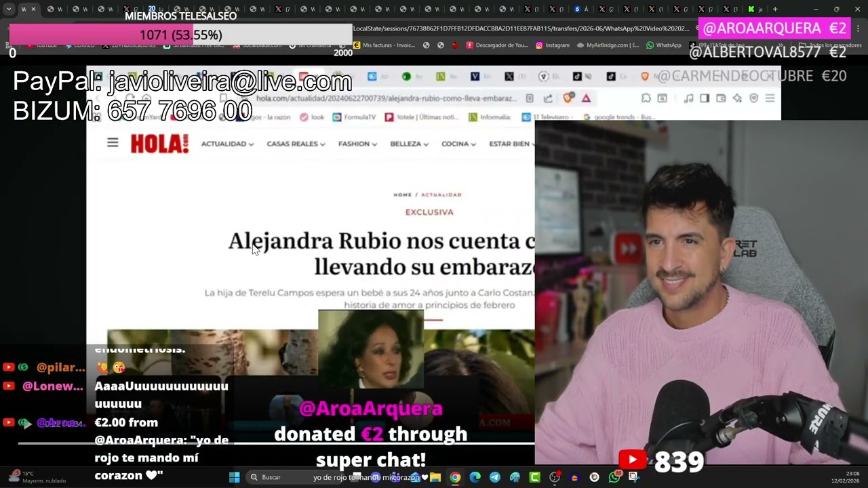Viewport: 868px width, 488px height.
Task: Open the Informalia bookmark
Action: (x=490, y=117)
